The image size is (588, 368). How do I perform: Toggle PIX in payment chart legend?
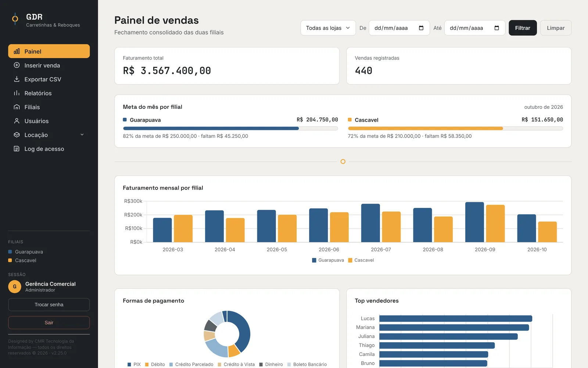134,364
